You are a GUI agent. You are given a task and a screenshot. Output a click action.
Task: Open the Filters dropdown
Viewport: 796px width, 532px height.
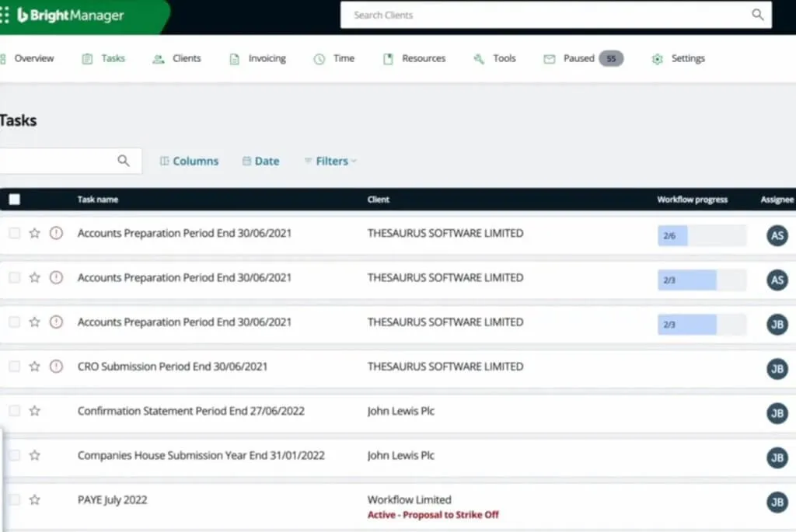tap(330, 161)
